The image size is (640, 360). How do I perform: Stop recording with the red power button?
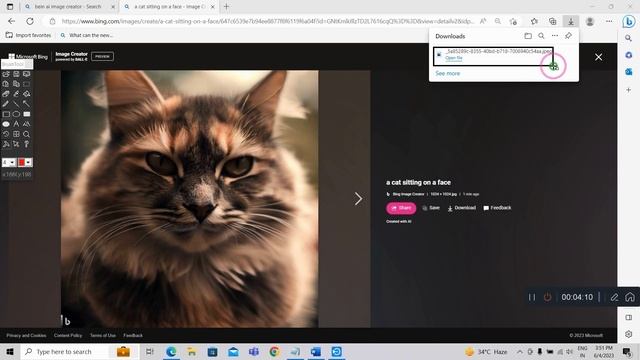click(547, 297)
